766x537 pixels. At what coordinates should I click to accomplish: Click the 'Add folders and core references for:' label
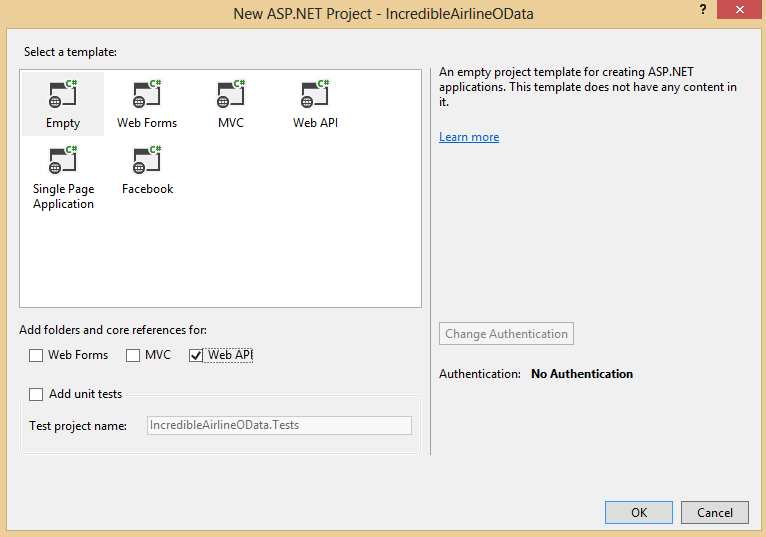click(x=113, y=330)
